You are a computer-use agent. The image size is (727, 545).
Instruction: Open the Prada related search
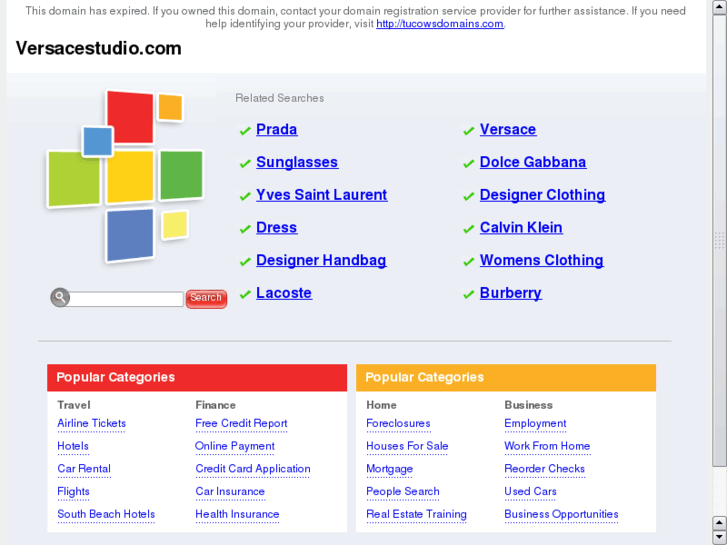(x=277, y=129)
